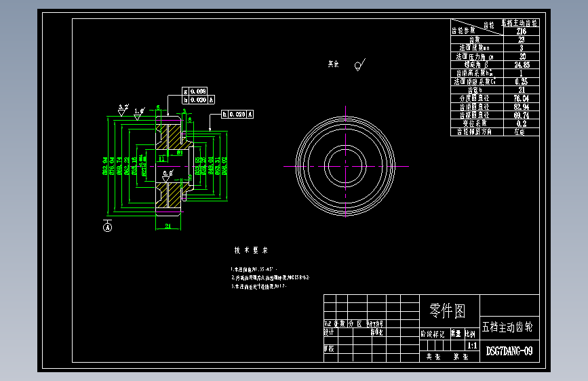Click 'Z16' gear code in parameter table
Screen dimensions: 588x381
click(x=522, y=31)
